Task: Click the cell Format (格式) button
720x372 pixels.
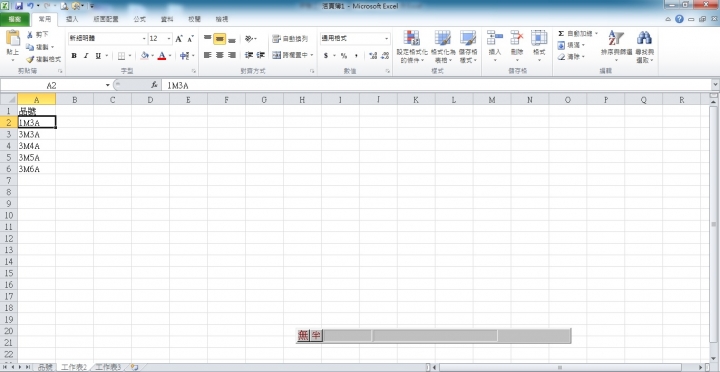Action: (x=539, y=47)
